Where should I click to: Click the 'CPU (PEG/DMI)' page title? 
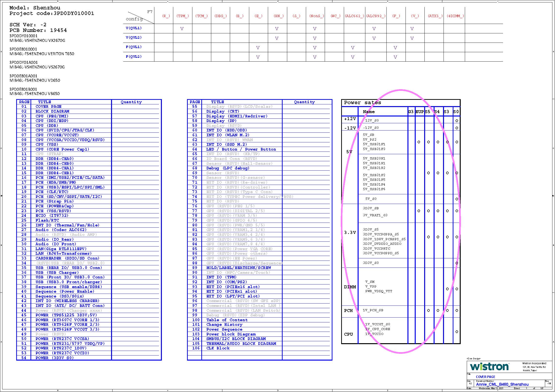[52, 116]
